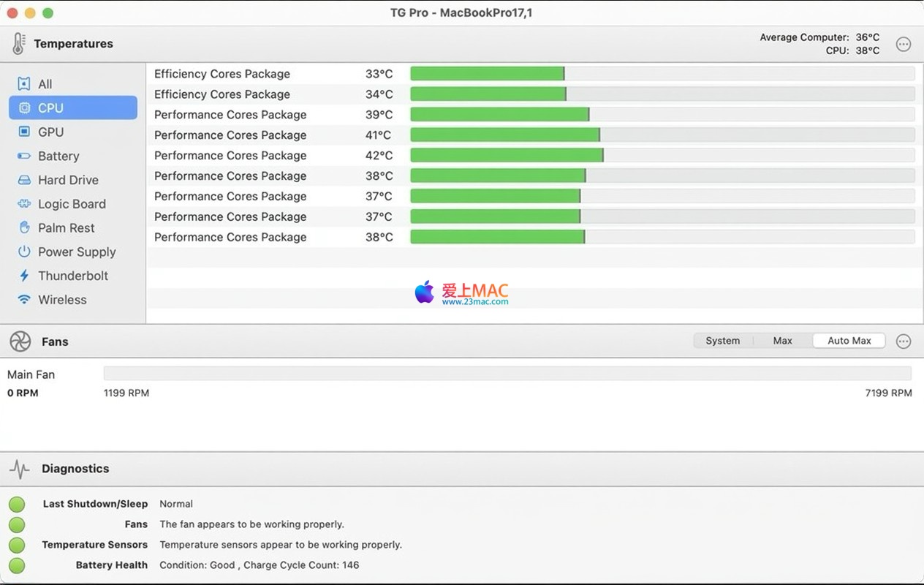Set fan mode to Max
This screenshot has height=585, width=924.
pos(782,341)
